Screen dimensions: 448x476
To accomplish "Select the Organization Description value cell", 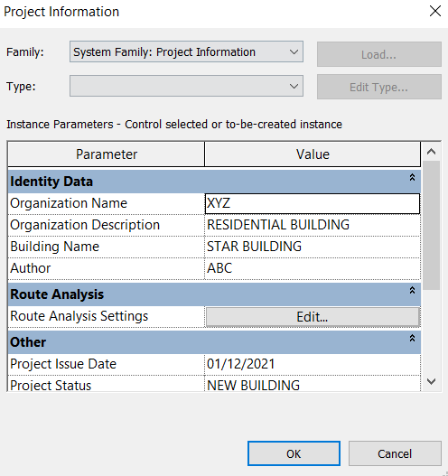I will (313, 225).
